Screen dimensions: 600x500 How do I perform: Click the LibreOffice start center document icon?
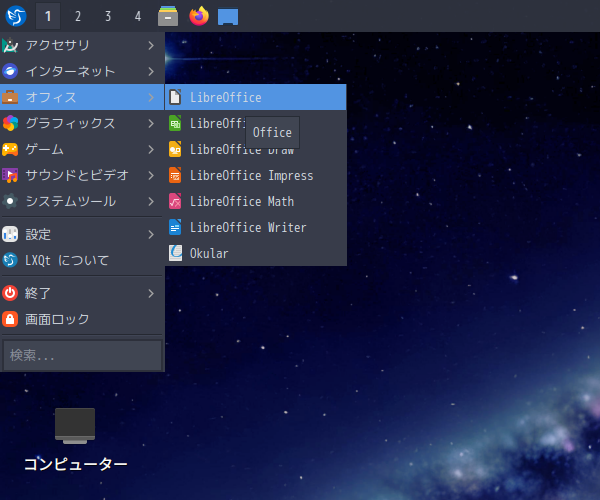[x=175, y=97]
